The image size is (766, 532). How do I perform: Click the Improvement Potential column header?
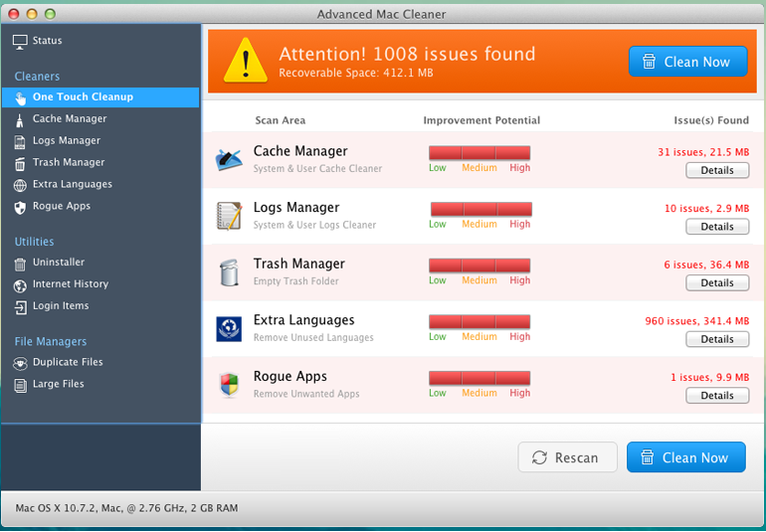click(481, 120)
